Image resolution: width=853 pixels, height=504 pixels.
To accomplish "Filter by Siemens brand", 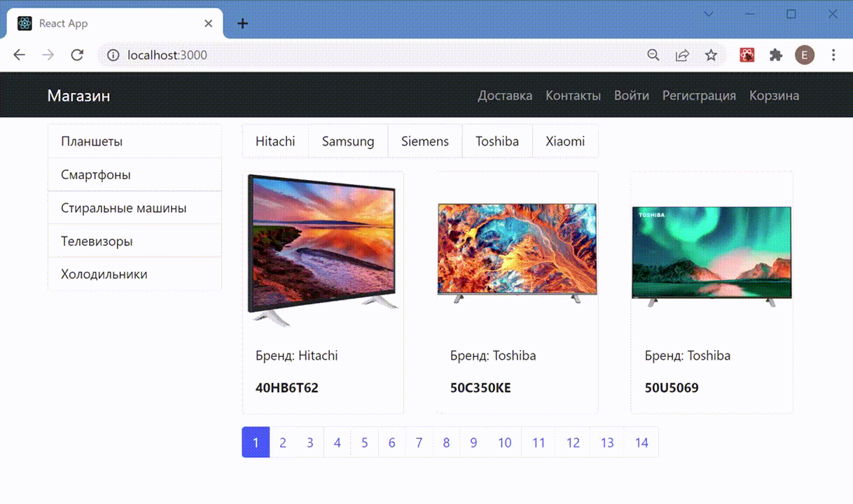I will (x=425, y=141).
